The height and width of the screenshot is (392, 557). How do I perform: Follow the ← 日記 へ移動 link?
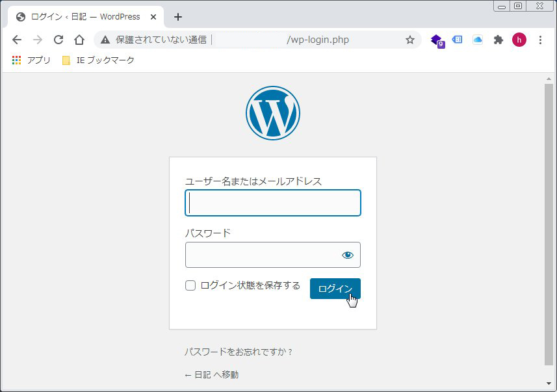(212, 374)
